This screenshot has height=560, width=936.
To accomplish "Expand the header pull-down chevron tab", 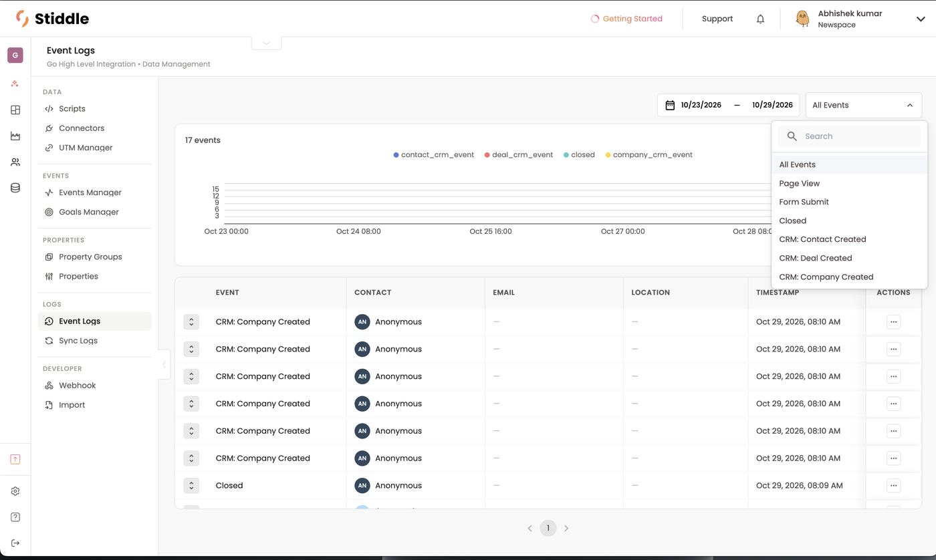I will click(x=266, y=43).
